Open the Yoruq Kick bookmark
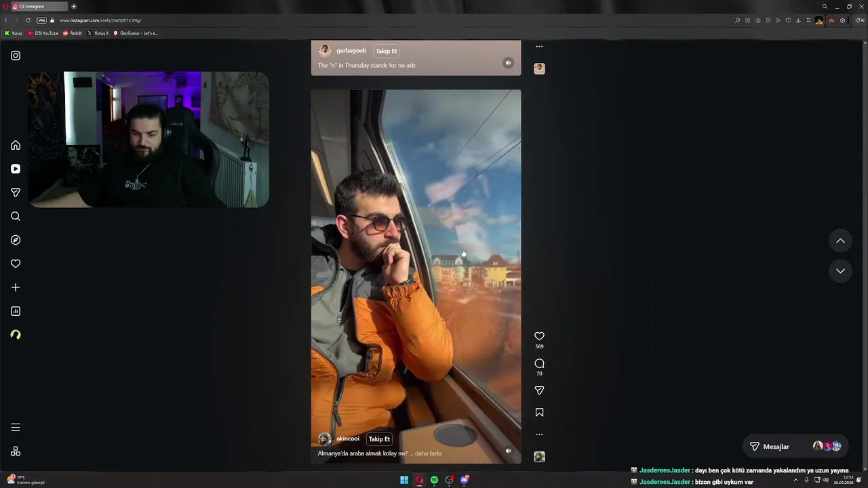Screen dimensions: 868x488 click(14, 33)
